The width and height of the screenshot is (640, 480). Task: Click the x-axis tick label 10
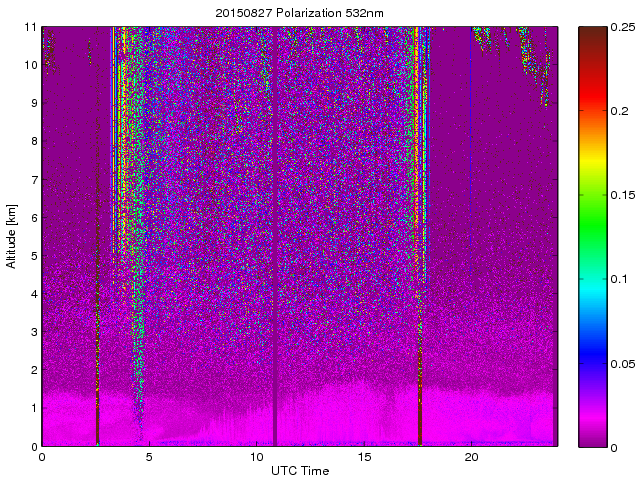pos(256,457)
